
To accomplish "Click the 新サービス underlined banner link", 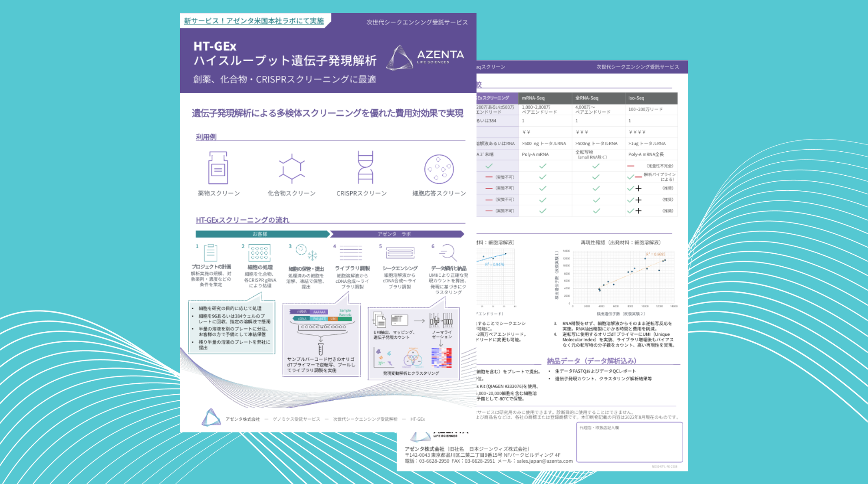I will [254, 21].
